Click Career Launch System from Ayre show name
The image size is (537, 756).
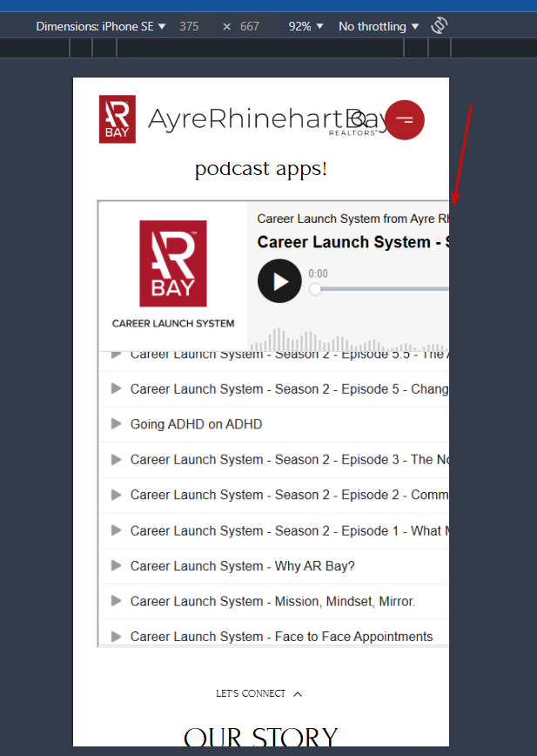[353, 219]
